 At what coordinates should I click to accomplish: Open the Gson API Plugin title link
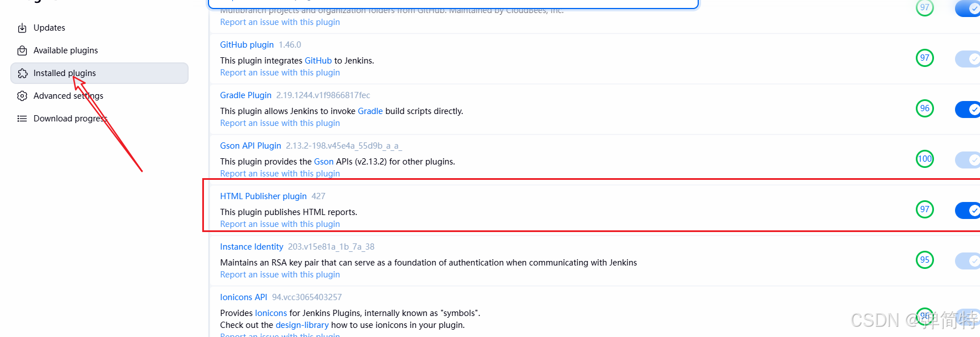[x=251, y=146]
